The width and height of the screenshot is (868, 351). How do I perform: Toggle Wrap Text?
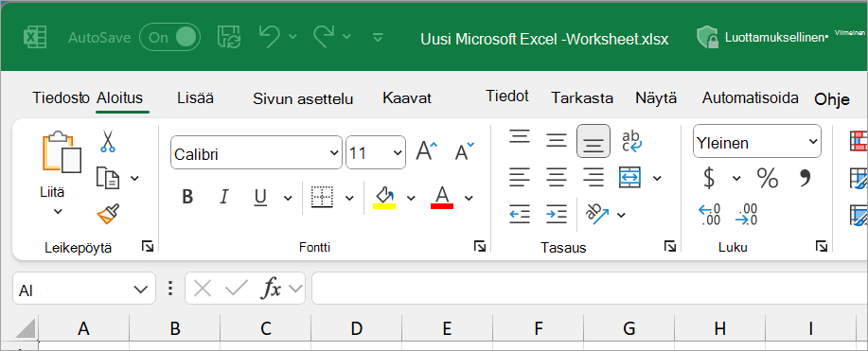pos(631,142)
